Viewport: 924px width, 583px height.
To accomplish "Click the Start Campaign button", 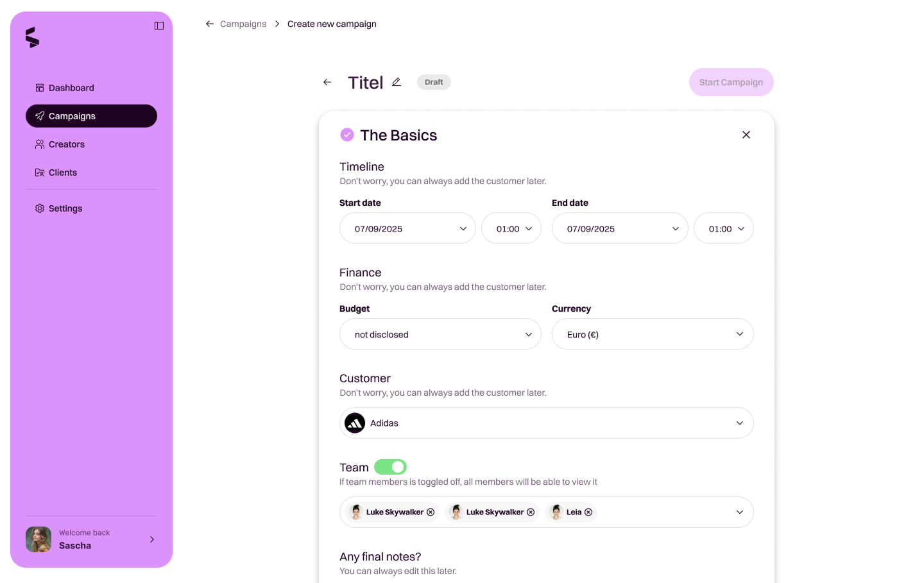I will coord(731,82).
